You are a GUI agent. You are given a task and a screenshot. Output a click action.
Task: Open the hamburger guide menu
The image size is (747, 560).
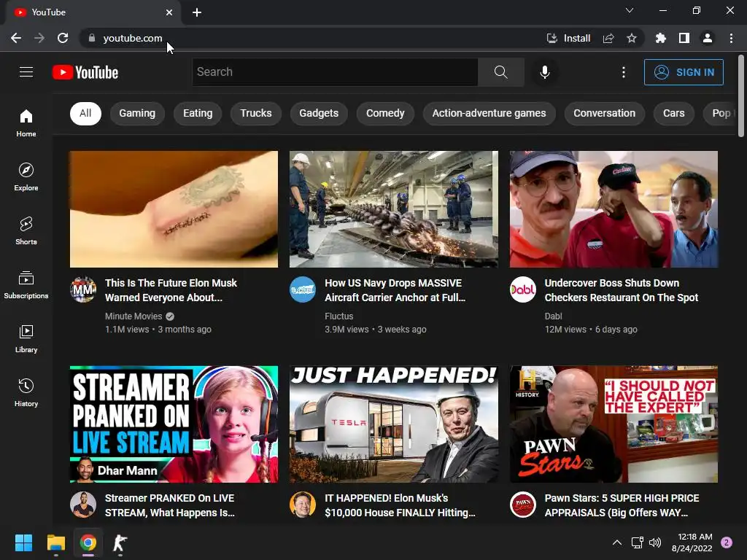click(x=26, y=72)
